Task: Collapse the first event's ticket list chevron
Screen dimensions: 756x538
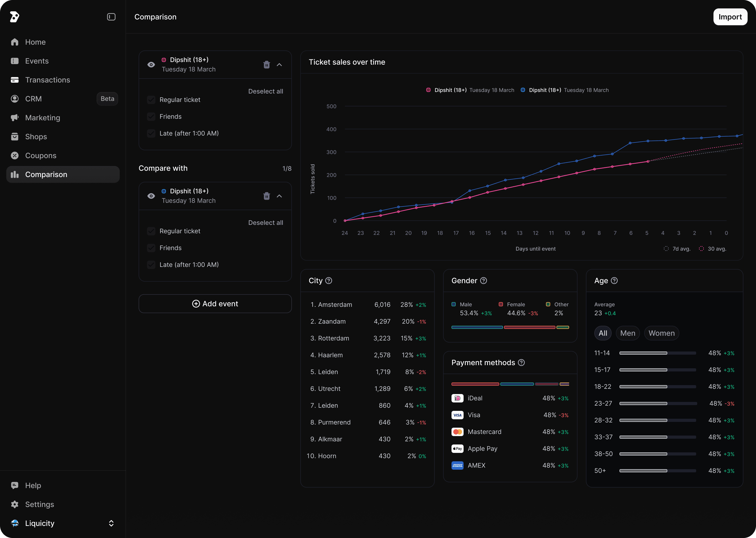Action: [x=279, y=65]
